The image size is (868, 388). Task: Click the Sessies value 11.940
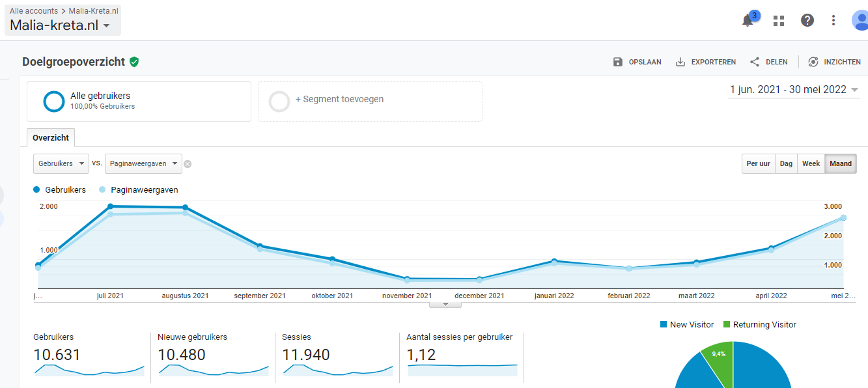tap(306, 355)
